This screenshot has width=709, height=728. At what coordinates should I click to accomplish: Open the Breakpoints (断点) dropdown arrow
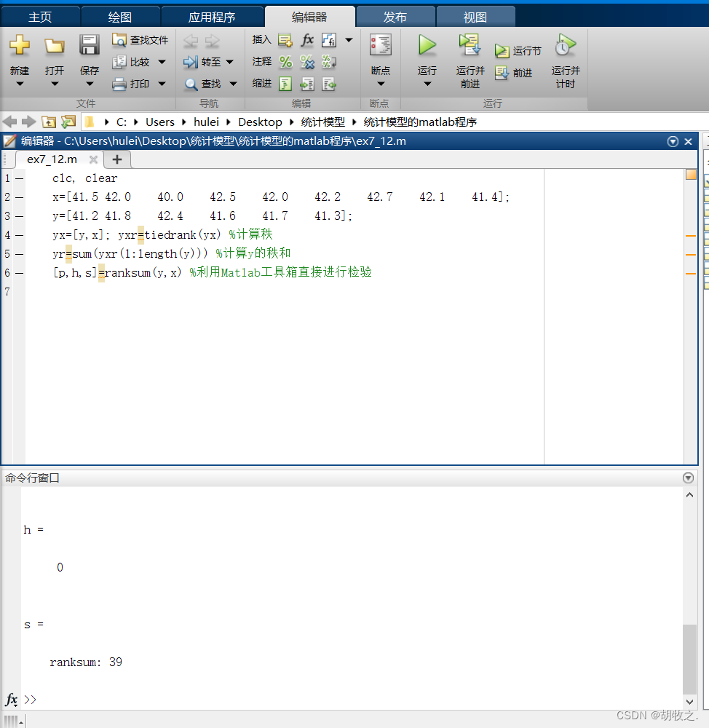pos(381,84)
